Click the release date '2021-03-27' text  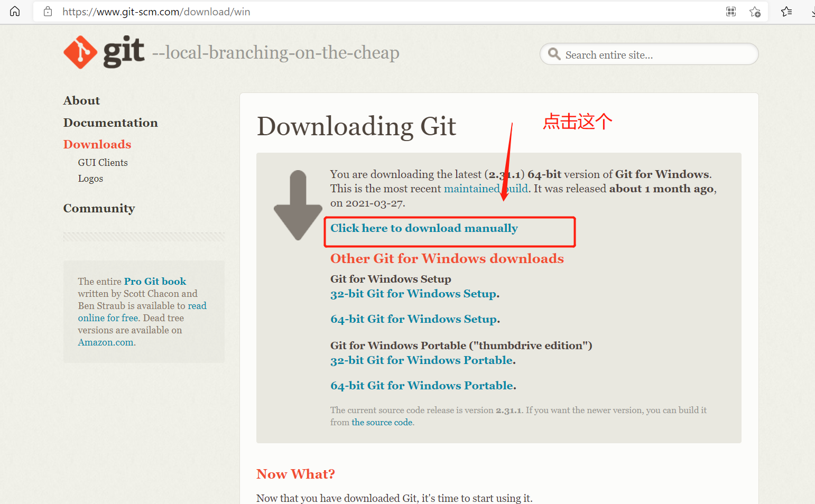point(374,203)
